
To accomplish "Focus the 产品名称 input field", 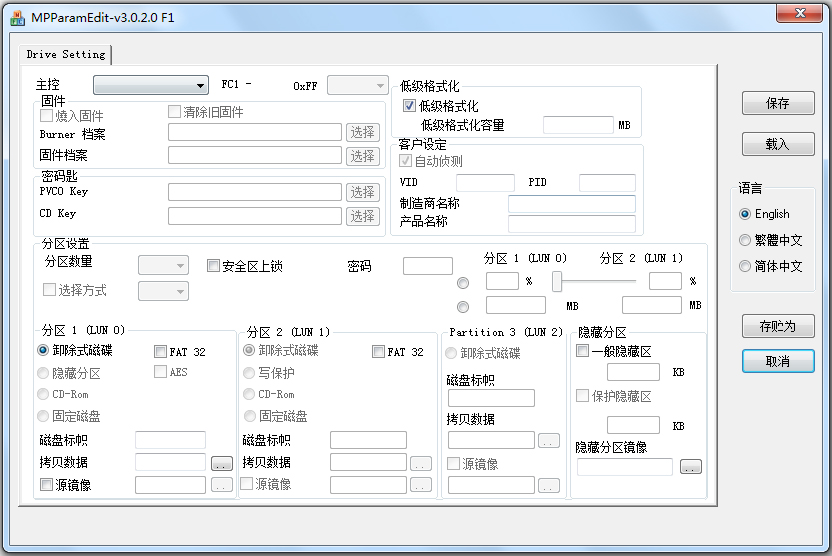I will [x=572, y=223].
